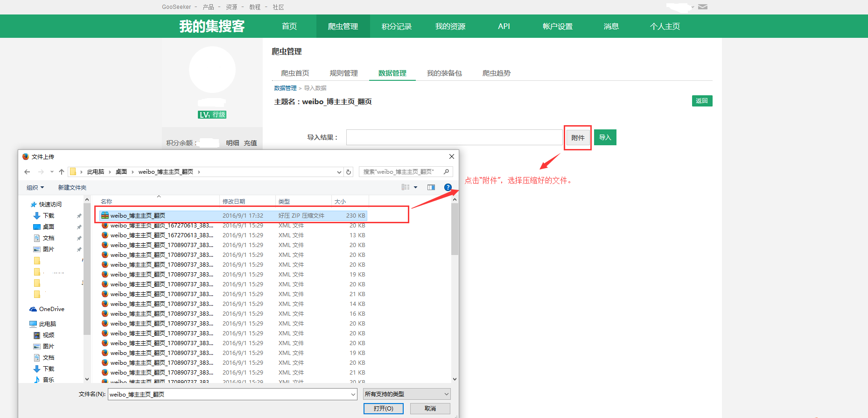Click the 返回 button

point(702,101)
